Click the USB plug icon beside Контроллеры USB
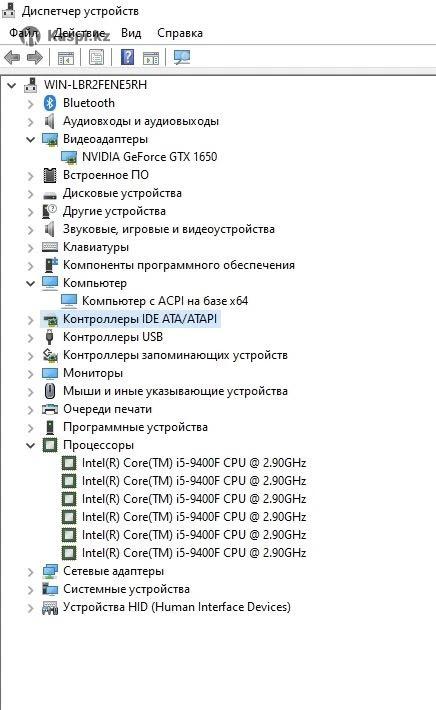Image resolution: width=436 pixels, height=710 pixels. 50,337
